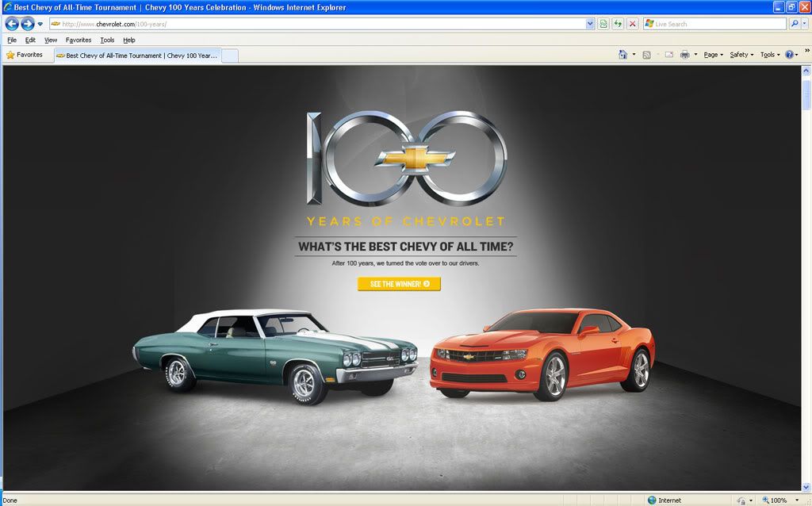Open the Favorites menu in menu bar
Screen dimensions: 812x506
click(x=79, y=40)
